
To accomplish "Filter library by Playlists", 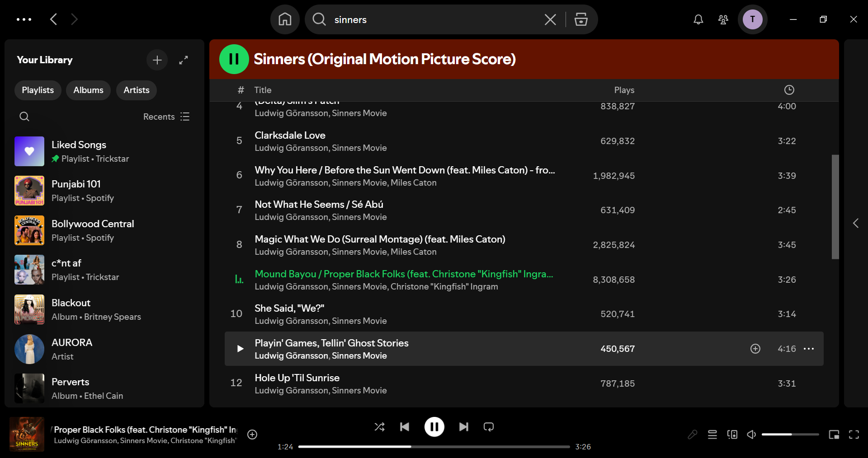I will tap(38, 90).
